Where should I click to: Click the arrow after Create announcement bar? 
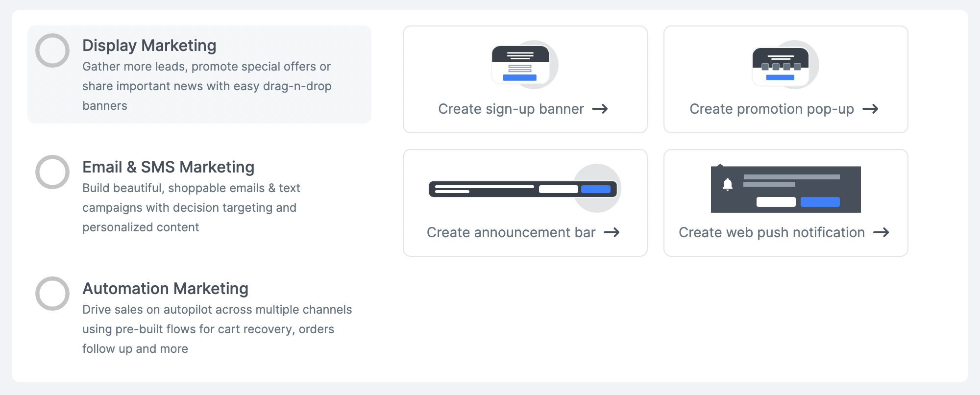click(x=612, y=232)
